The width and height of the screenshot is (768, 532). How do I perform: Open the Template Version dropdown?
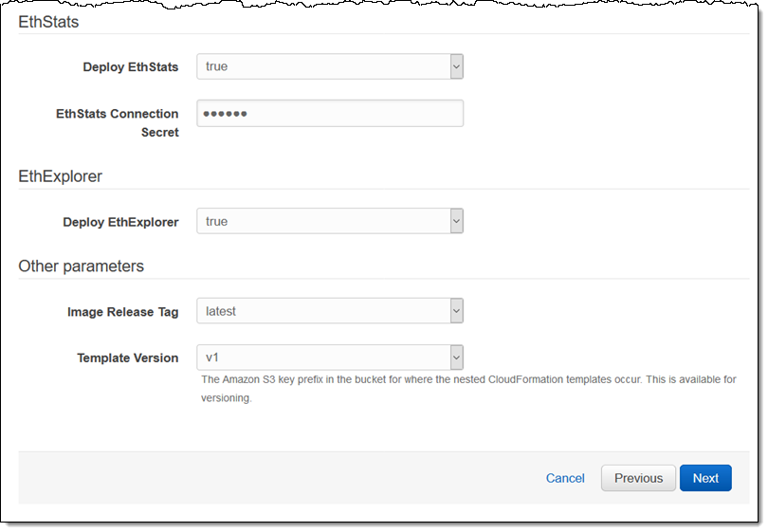point(328,358)
